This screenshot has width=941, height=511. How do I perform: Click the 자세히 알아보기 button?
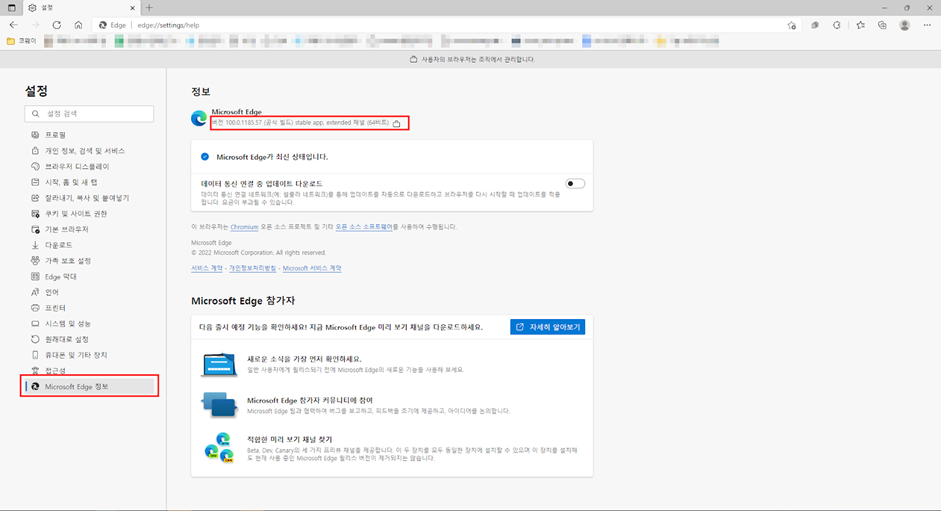tap(547, 327)
